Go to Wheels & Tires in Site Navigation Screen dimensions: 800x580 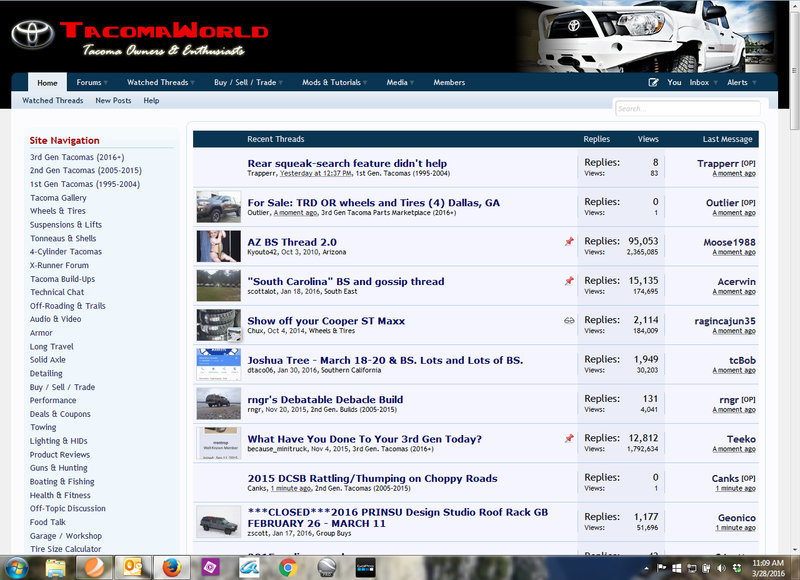point(58,211)
